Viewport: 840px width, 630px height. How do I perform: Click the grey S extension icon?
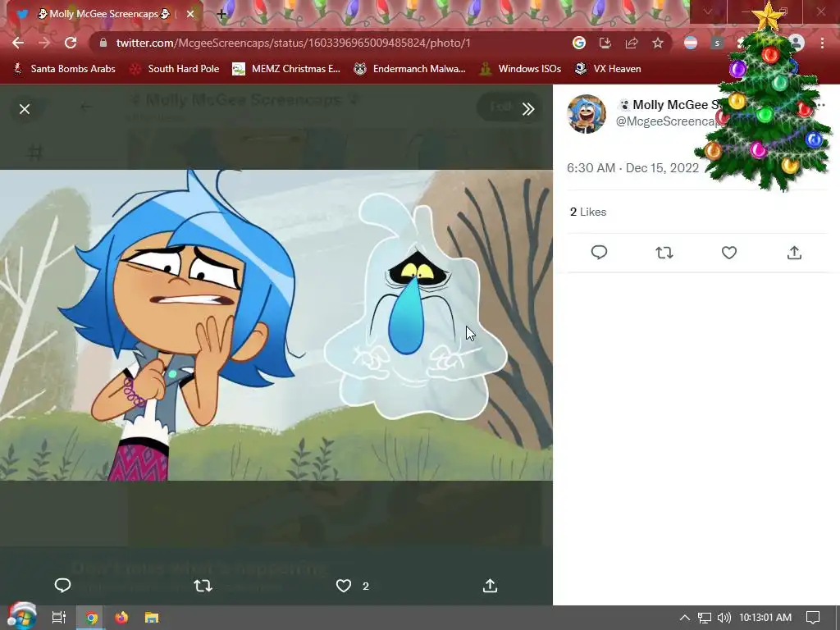[x=717, y=43]
